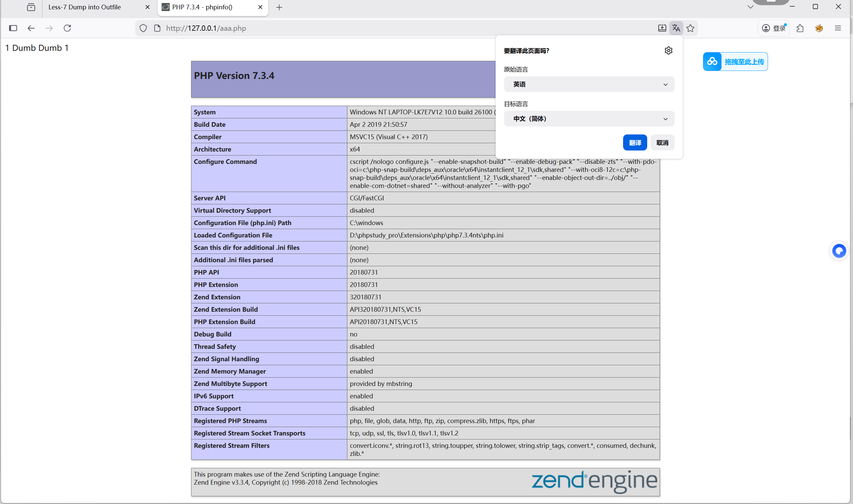Click the 登录 account login button
The width and height of the screenshot is (853, 504).
pos(774,28)
